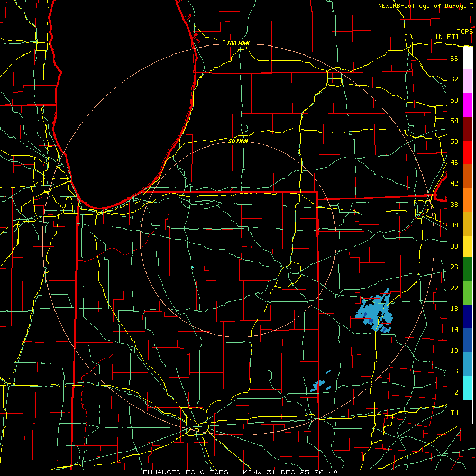Click the "50" legend value

pyautogui.click(x=454, y=142)
